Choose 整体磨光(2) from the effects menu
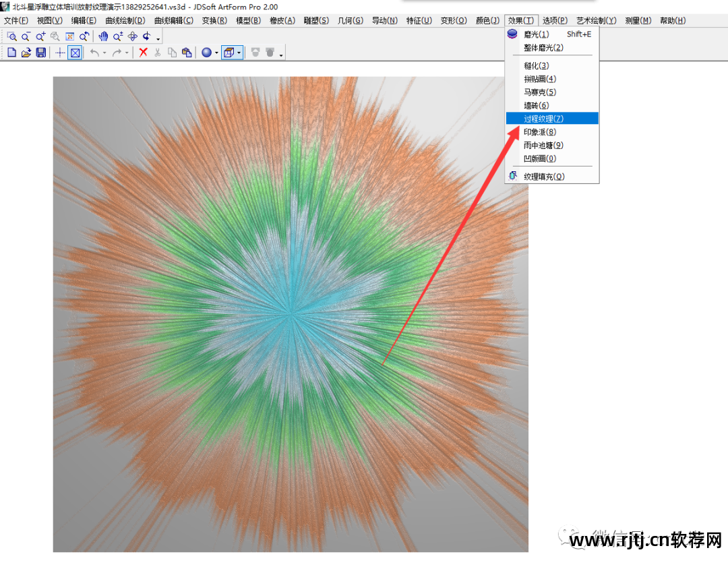The image size is (728, 571). 552,48
